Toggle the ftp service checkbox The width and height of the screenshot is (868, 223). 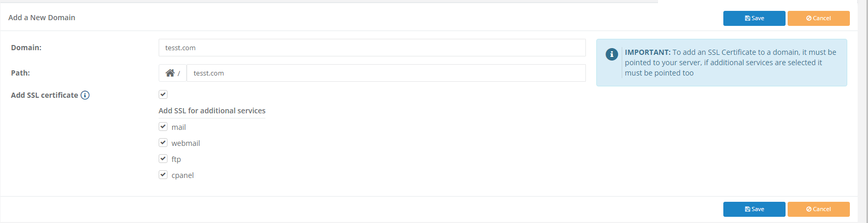[x=163, y=158]
